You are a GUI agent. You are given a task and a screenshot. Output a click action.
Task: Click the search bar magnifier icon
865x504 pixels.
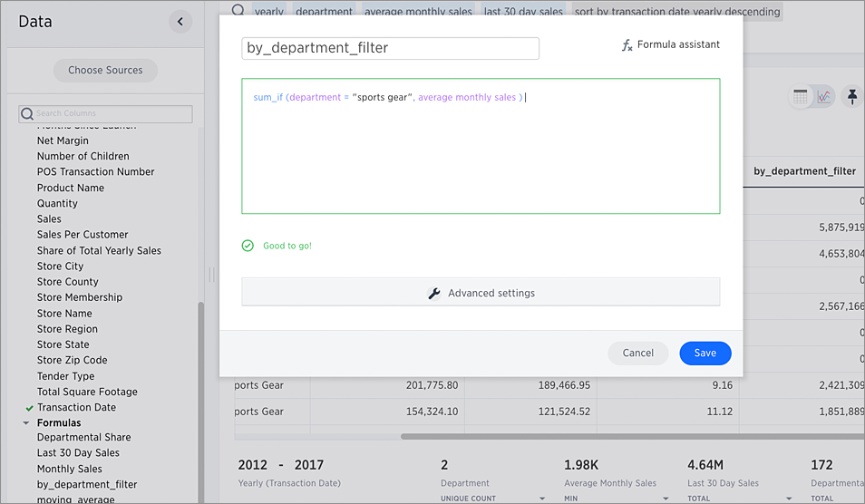[238, 11]
